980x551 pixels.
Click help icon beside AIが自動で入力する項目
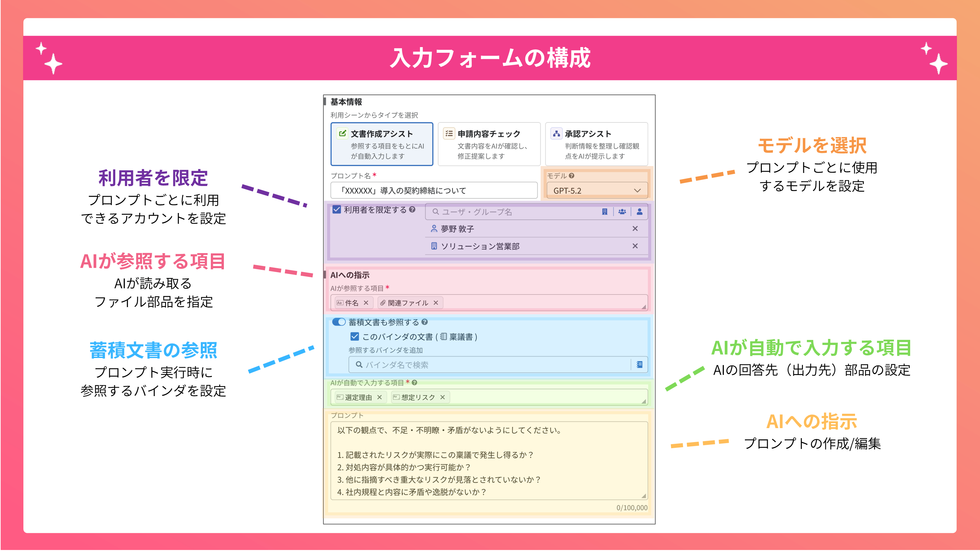(x=414, y=383)
